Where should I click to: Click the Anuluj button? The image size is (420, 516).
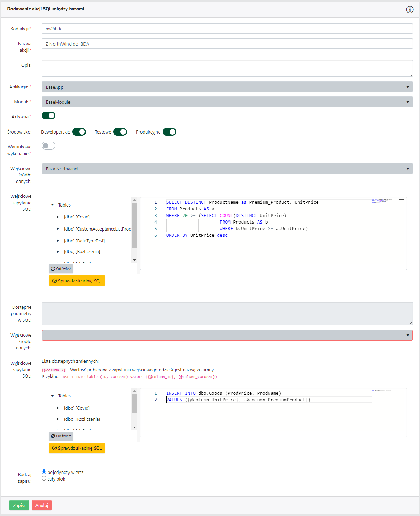41,505
